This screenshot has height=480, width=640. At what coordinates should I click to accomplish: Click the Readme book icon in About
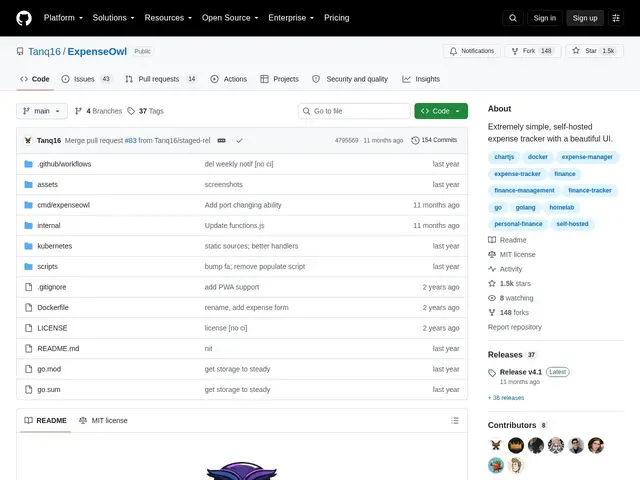(x=492, y=240)
